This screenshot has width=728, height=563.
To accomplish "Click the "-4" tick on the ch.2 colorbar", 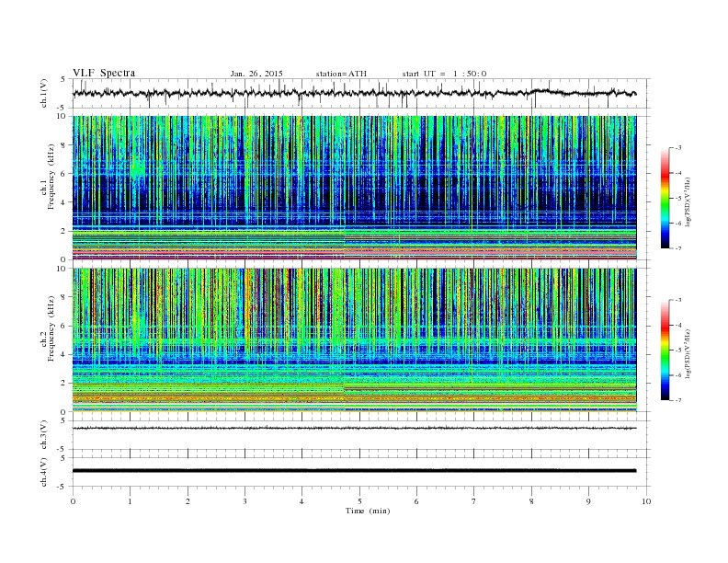I will (x=677, y=325).
